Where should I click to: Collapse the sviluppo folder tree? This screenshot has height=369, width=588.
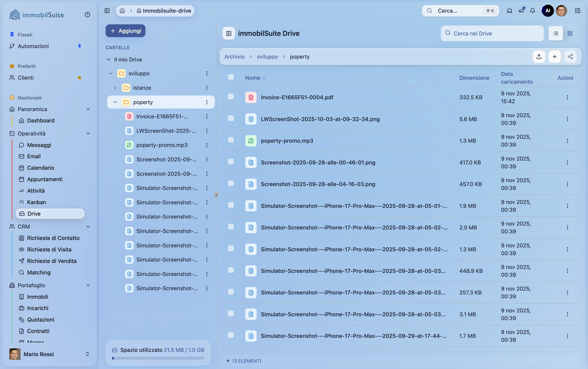pos(110,73)
